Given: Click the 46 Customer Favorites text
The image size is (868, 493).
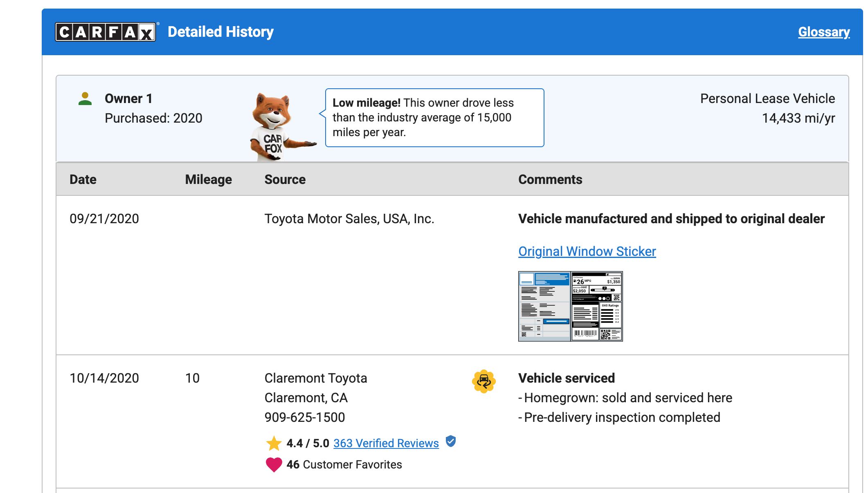Looking at the screenshot, I should point(344,464).
